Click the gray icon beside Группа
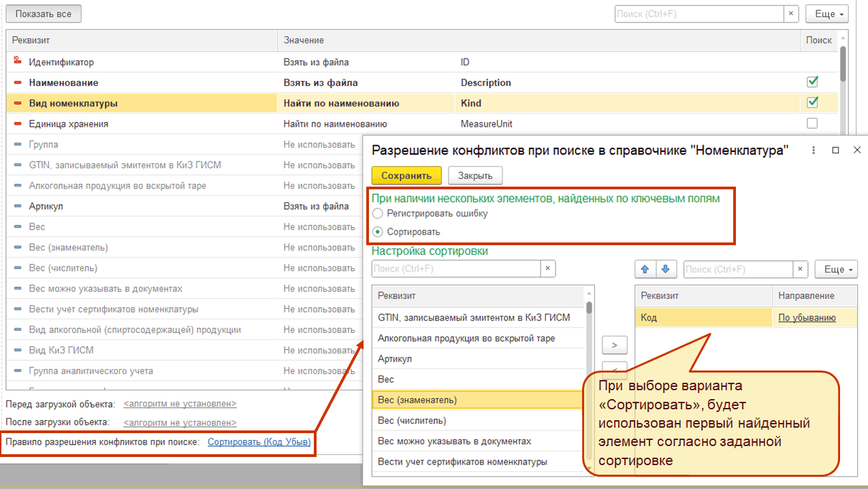The width and height of the screenshot is (868, 489). tap(18, 144)
